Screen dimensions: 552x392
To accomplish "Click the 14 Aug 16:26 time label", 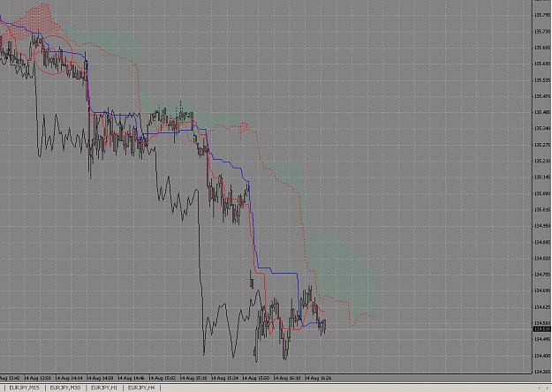I will (x=318, y=378).
